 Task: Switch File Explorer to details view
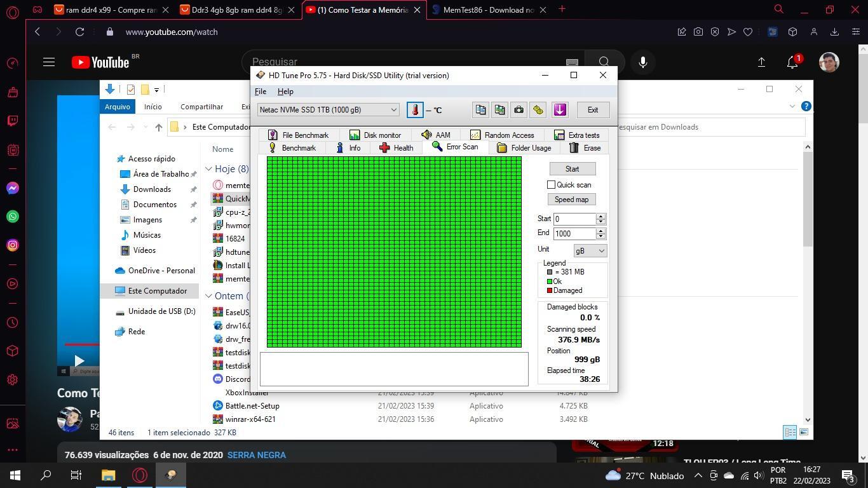tap(790, 432)
